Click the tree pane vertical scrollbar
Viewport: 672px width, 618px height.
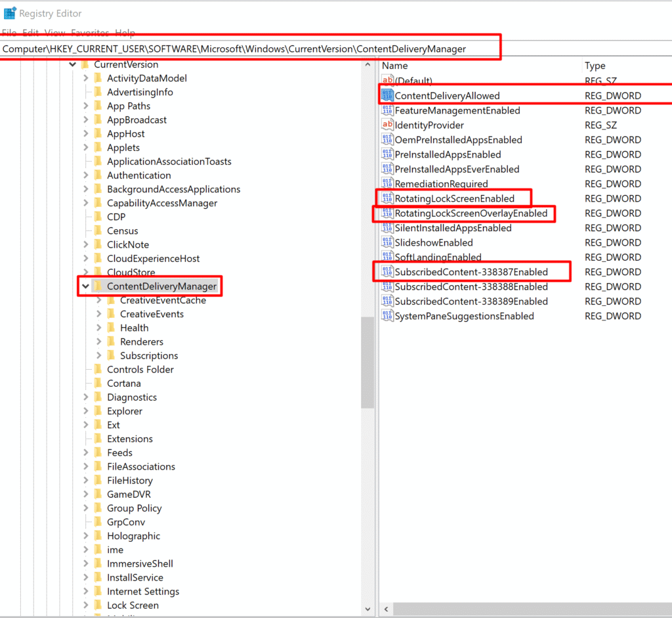click(x=367, y=361)
